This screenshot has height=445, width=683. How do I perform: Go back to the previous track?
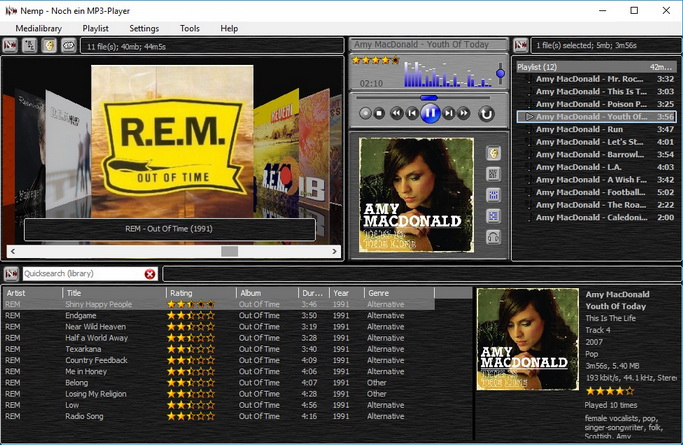click(x=411, y=114)
